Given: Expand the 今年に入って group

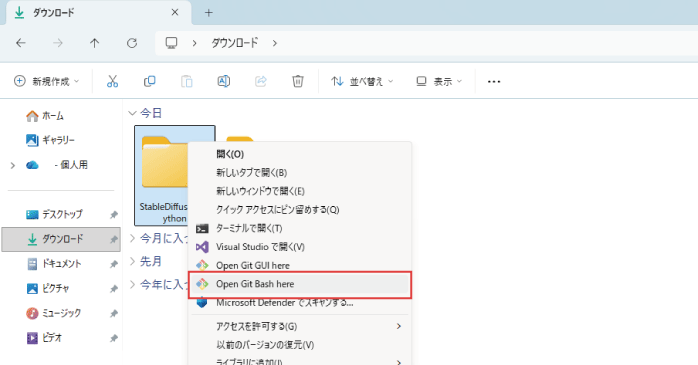Looking at the screenshot, I should [x=132, y=284].
